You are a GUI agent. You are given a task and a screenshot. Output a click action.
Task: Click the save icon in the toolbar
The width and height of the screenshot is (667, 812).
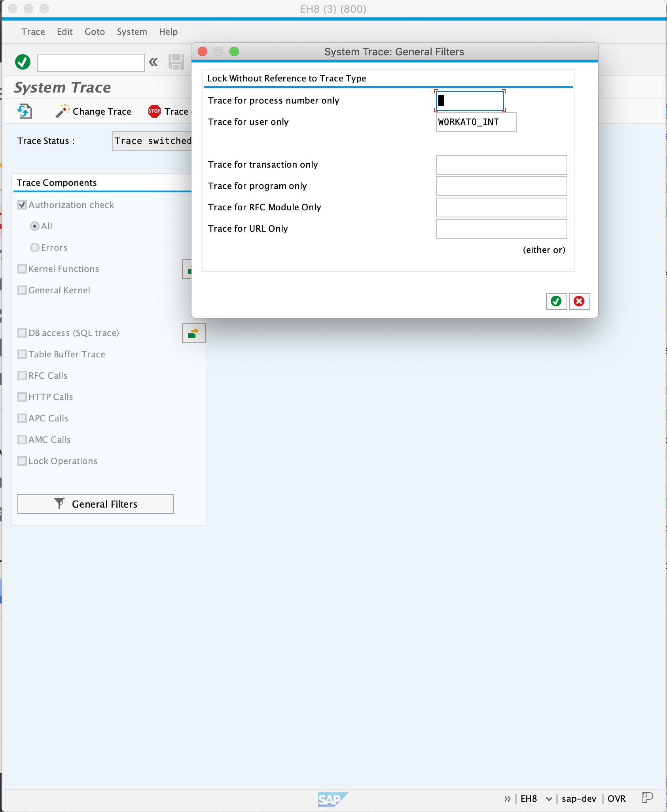(177, 62)
